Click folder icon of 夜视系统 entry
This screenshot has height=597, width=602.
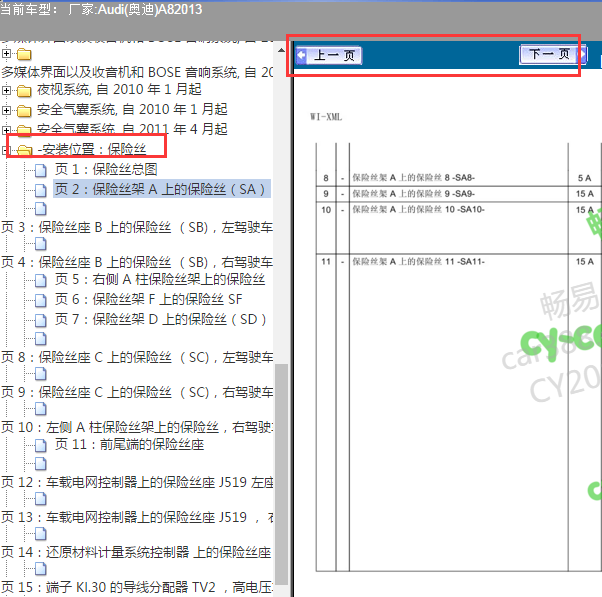[x=24, y=91]
